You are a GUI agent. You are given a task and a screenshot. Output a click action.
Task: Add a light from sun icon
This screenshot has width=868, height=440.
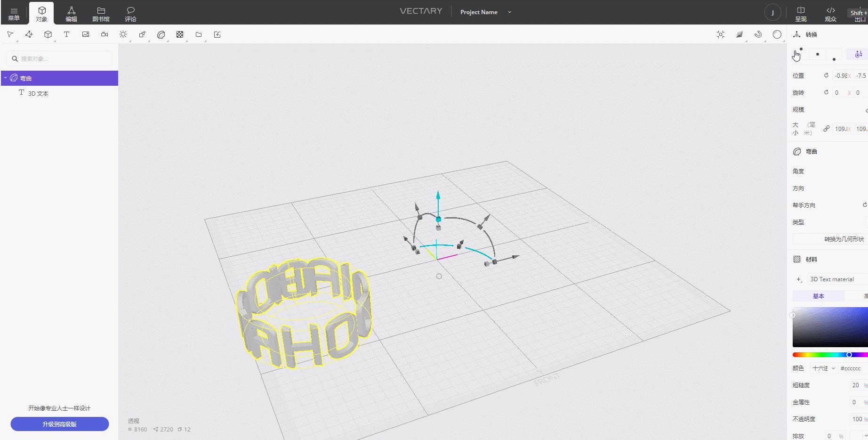(x=123, y=34)
